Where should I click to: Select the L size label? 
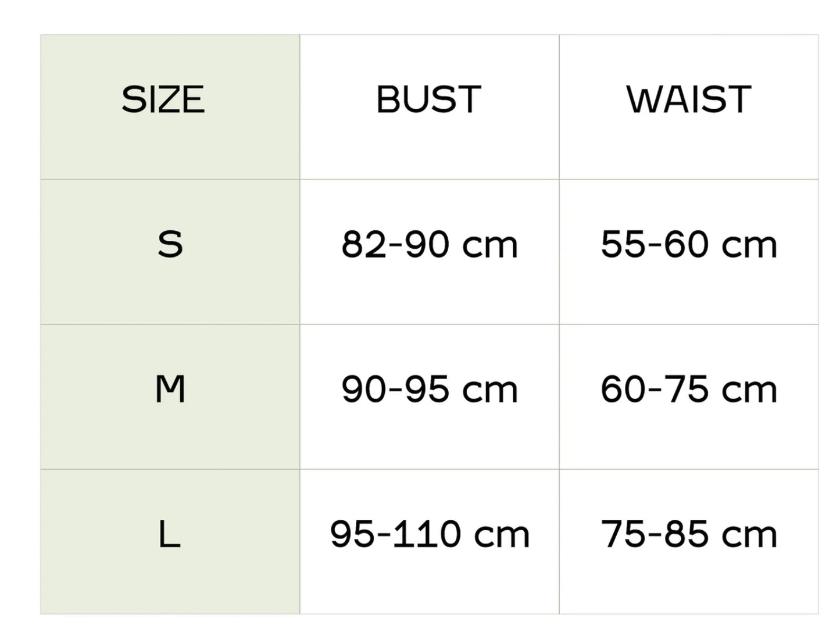pyautogui.click(x=169, y=534)
